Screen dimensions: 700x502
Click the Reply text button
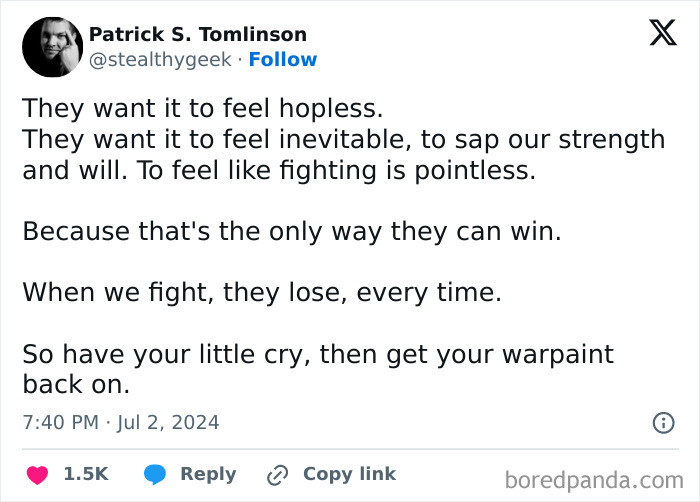208,474
